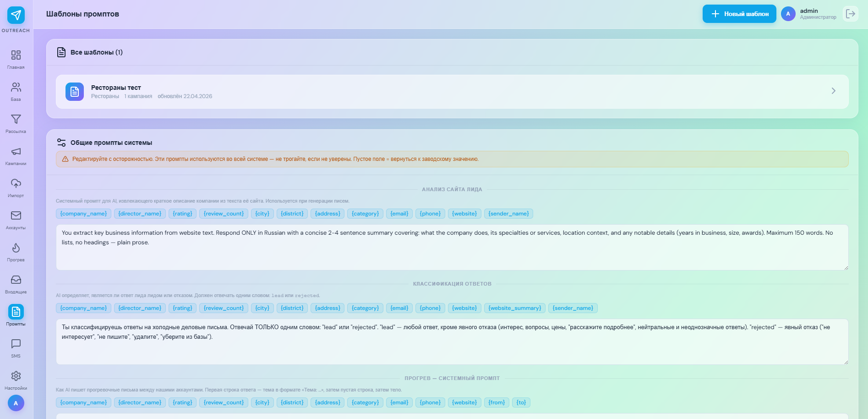This screenshot has width=868, height=419.
Task: Open Кампании megaphone section
Action: pyautogui.click(x=16, y=156)
